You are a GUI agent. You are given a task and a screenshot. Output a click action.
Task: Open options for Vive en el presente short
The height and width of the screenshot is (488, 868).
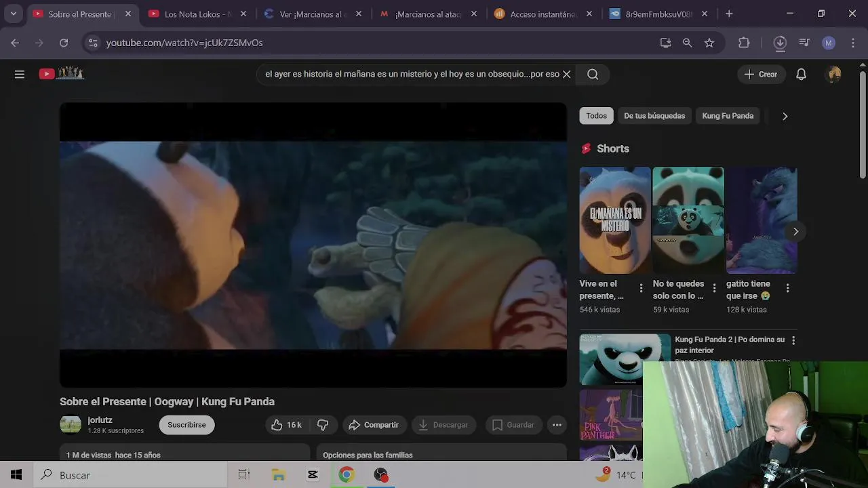[641, 289]
